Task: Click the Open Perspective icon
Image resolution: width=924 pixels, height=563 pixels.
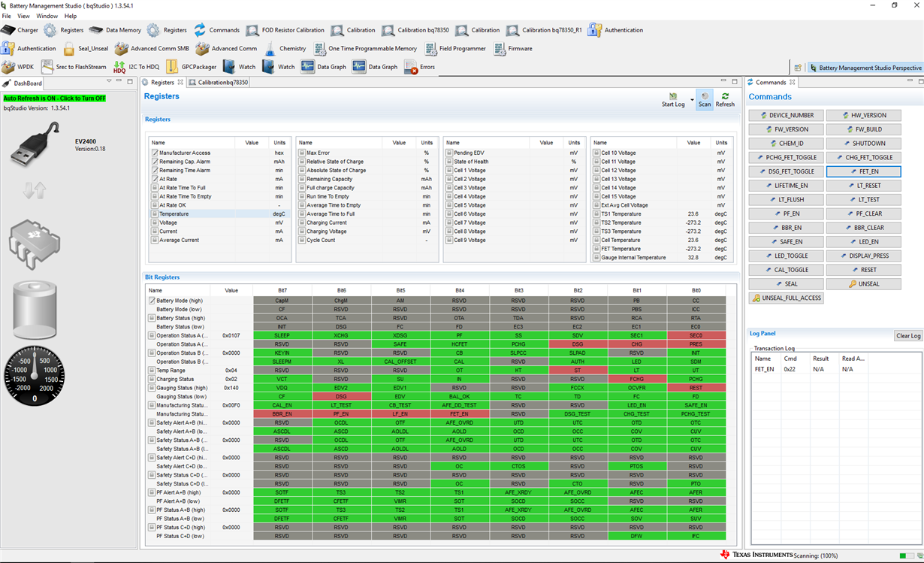Action: click(798, 68)
